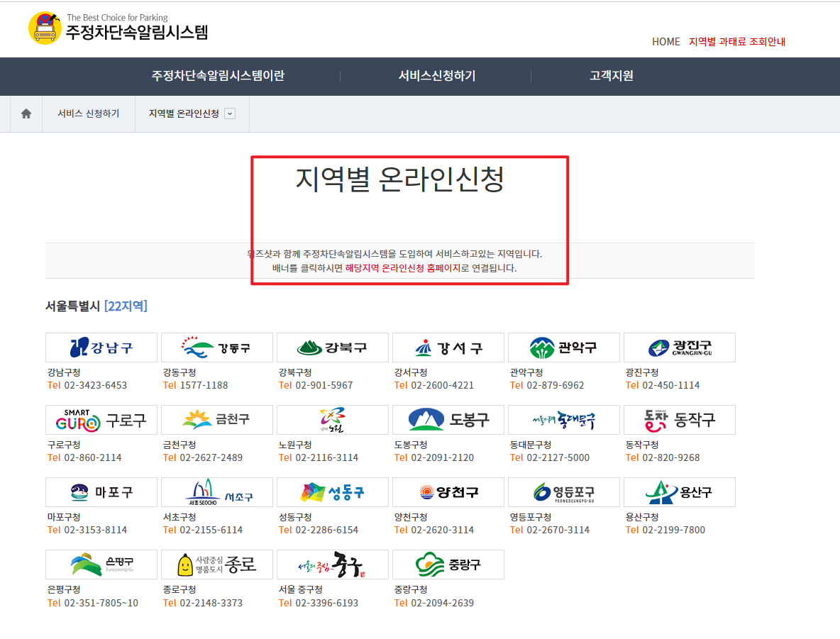
Task: Open the 서초구 district banner
Action: (x=217, y=492)
